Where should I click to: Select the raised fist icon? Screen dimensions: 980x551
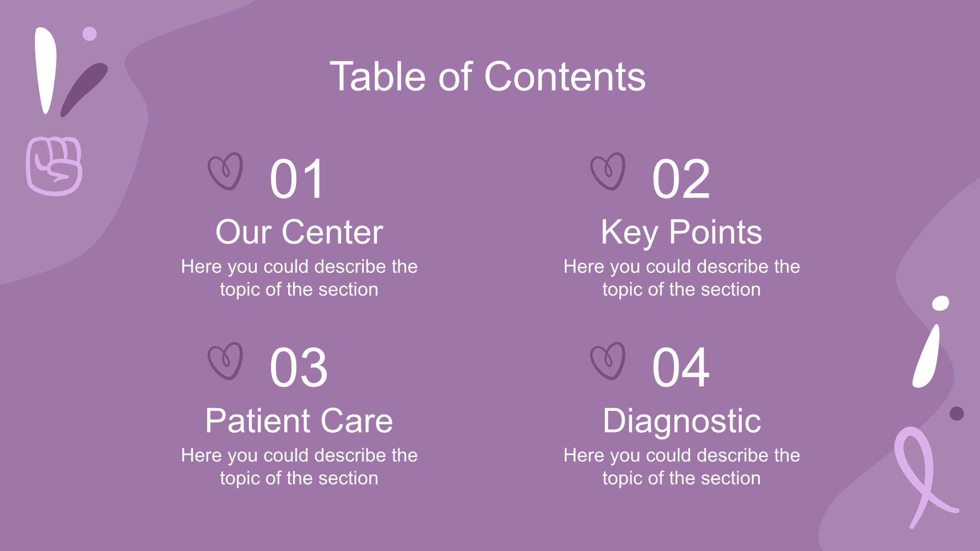54,166
